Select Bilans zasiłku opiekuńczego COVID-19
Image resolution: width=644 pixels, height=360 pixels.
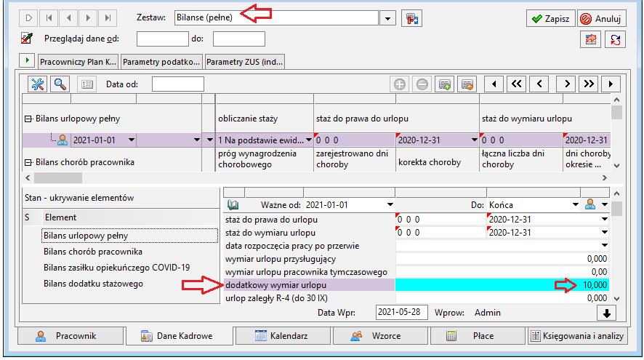click(x=116, y=268)
